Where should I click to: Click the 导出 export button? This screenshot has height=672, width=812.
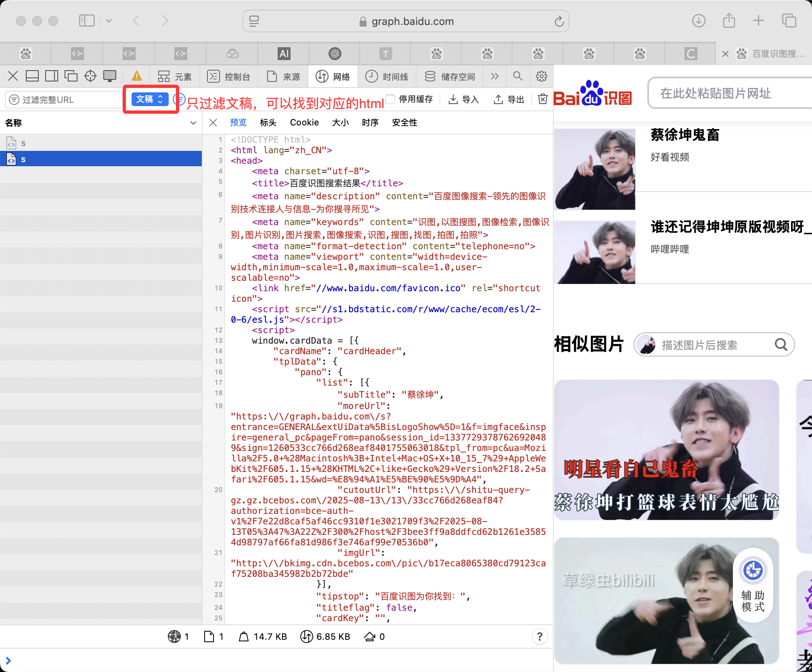pyautogui.click(x=509, y=99)
